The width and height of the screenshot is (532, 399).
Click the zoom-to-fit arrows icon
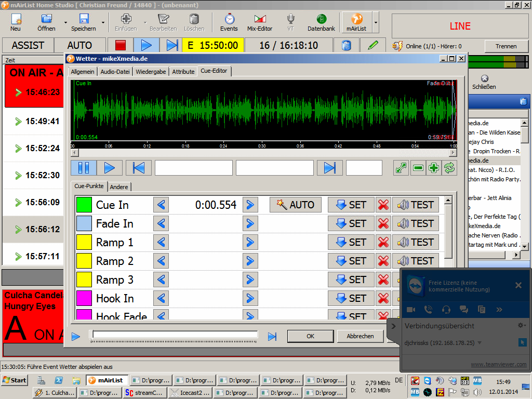coord(401,168)
